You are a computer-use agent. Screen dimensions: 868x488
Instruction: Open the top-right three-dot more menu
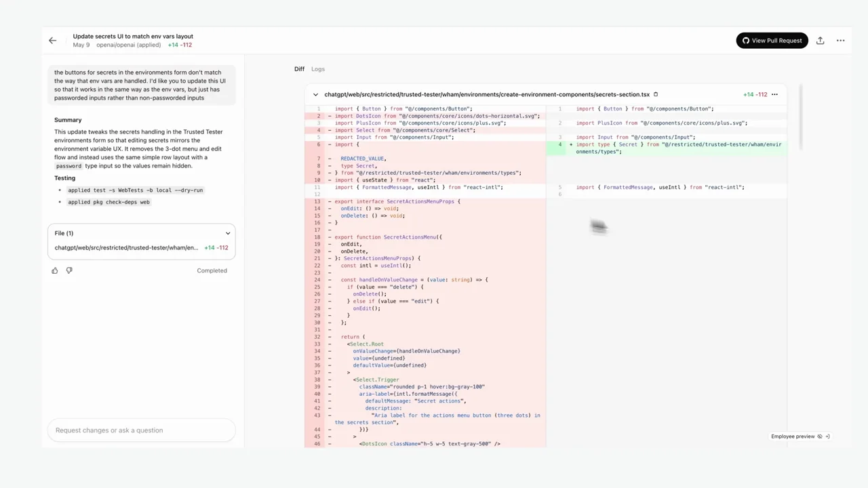[x=840, y=41]
